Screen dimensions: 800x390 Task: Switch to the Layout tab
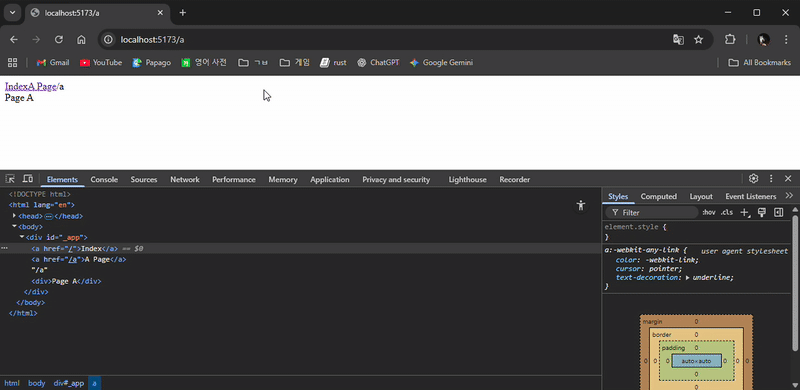[x=701, y=196]
